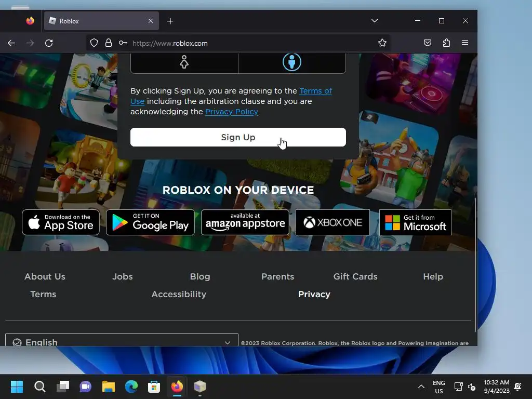Open the Save to Pocket icon
This screenshot has width=532, height=399.
click(x=428, y=43)
